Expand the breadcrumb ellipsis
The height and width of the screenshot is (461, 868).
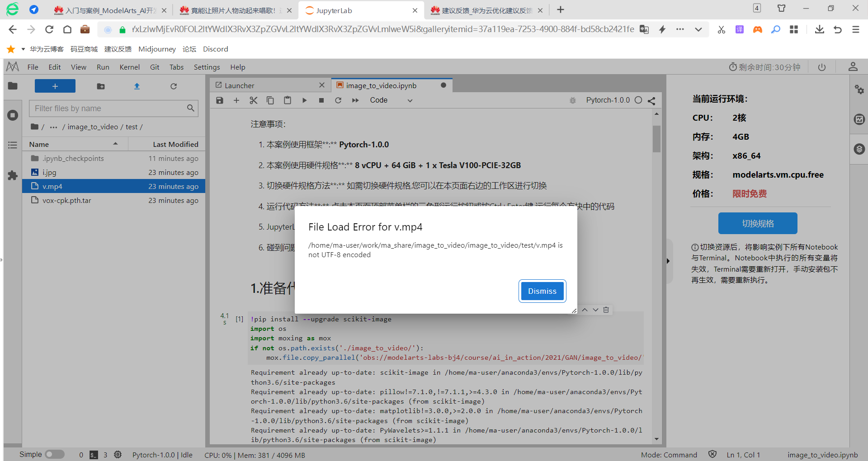coord(53,127)
